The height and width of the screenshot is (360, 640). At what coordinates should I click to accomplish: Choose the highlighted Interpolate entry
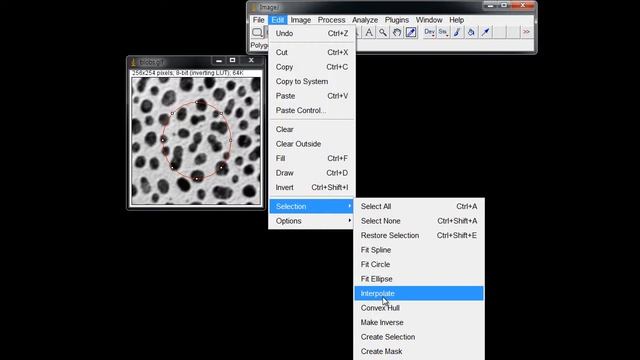click(x=419, y=293)
